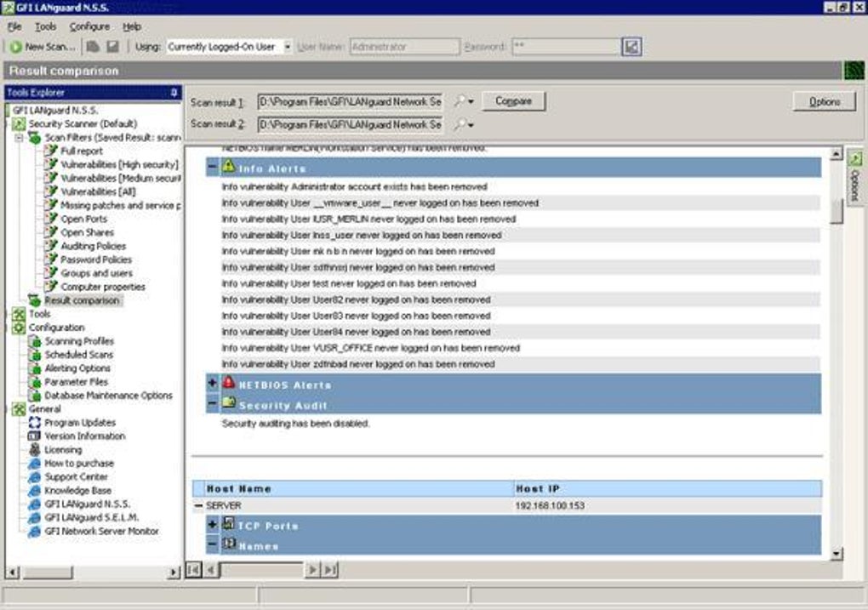Viewport: 868px width, 610px height.
Task: Click the open results toolbar icon
Action: (x=93, y=47)
